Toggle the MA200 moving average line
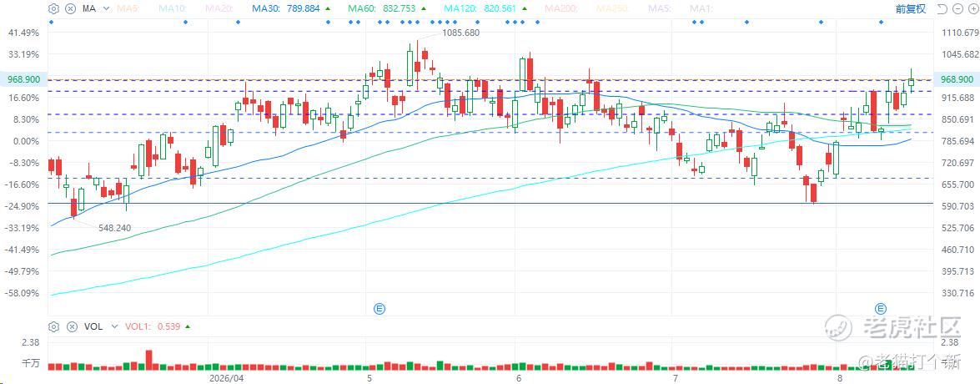The image size is (980, 384). [x=561, y=8]
